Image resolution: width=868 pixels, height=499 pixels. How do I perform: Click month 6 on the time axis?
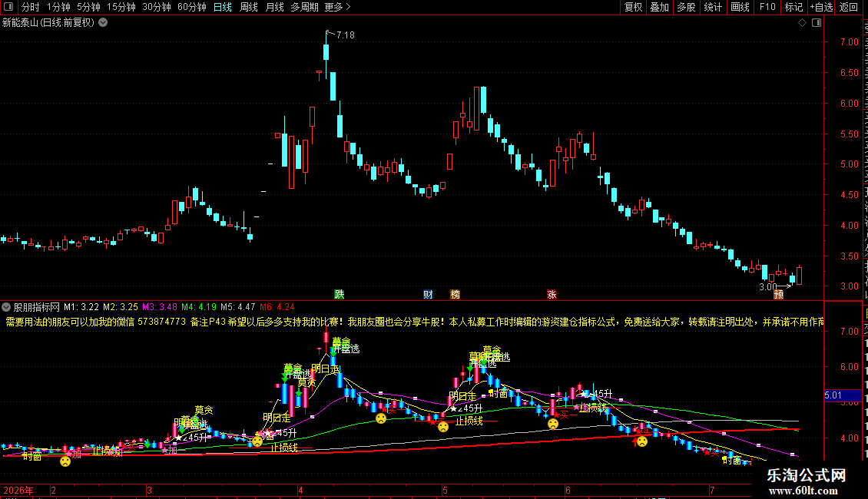(568, 490)
